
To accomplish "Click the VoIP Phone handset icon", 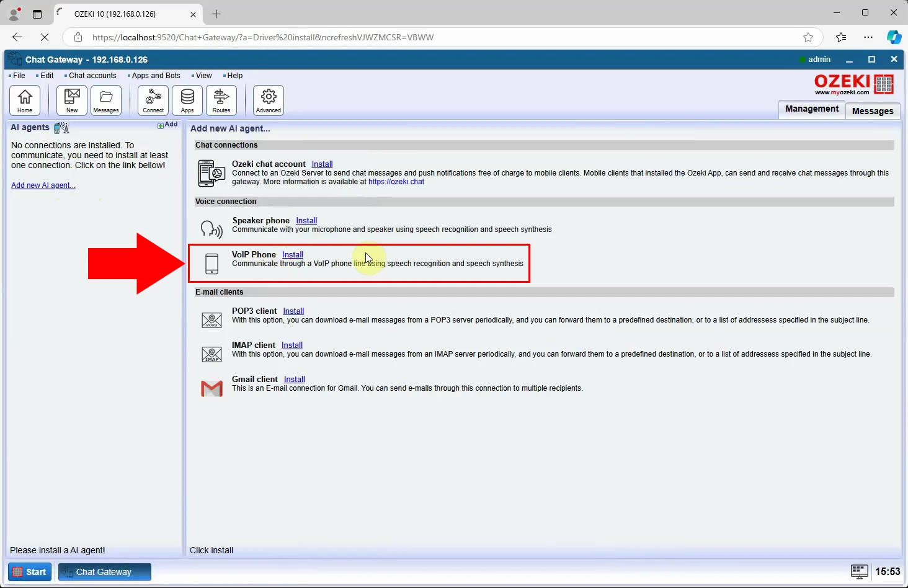I will point(211,264).
